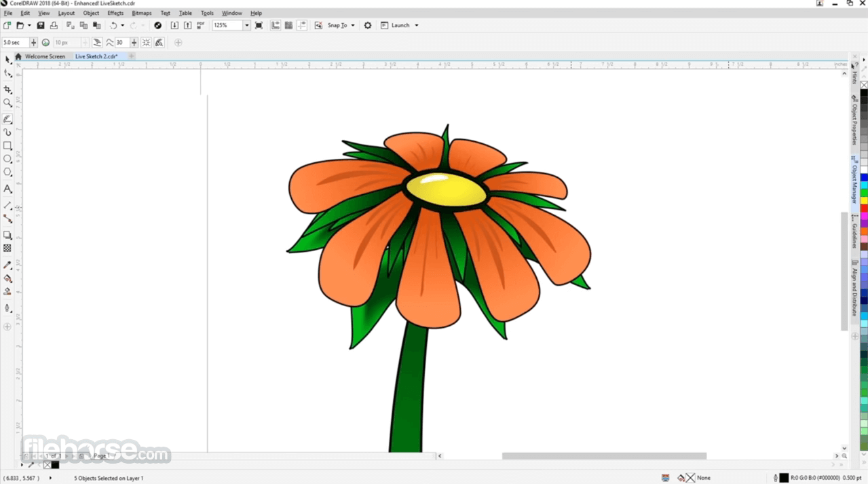868x484 pixels.
Task: Open the Options gear icon
Action: tap(368, 25)
